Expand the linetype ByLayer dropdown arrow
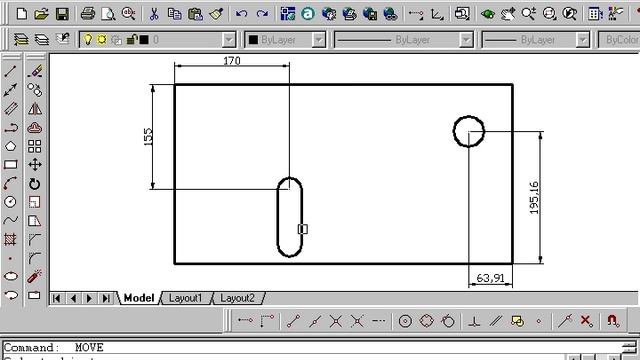Viewport: 640px width, 360px height. [466, 40]
